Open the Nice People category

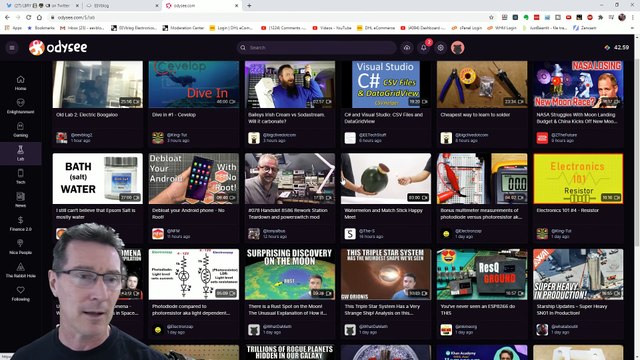coord(20,247)
